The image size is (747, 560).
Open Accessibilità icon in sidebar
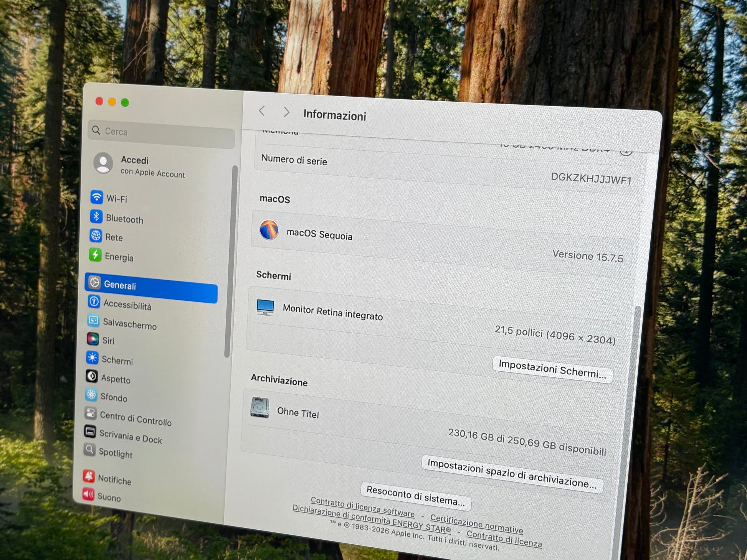click(x=94, y=301)
